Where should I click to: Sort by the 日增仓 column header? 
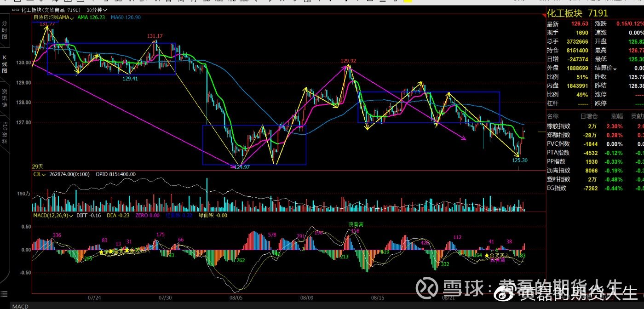(589, 116)
